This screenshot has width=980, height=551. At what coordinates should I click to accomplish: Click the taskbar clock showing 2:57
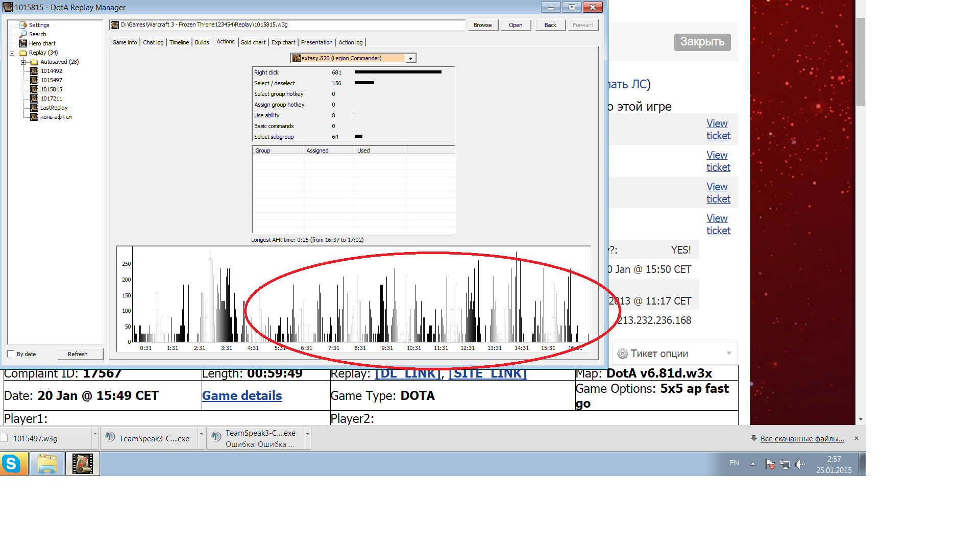tap(834, 464)
